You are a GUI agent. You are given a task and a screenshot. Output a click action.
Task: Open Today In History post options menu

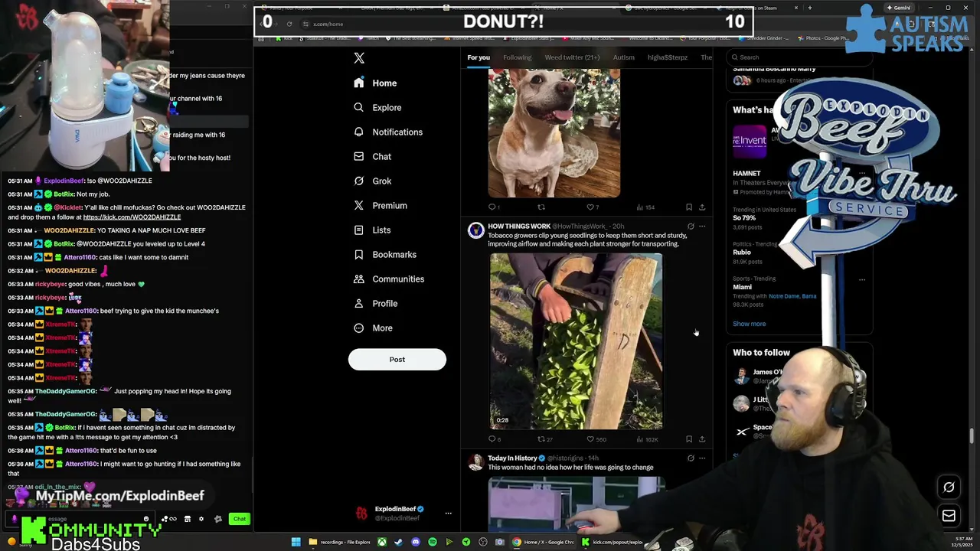(x=702, y=458)
